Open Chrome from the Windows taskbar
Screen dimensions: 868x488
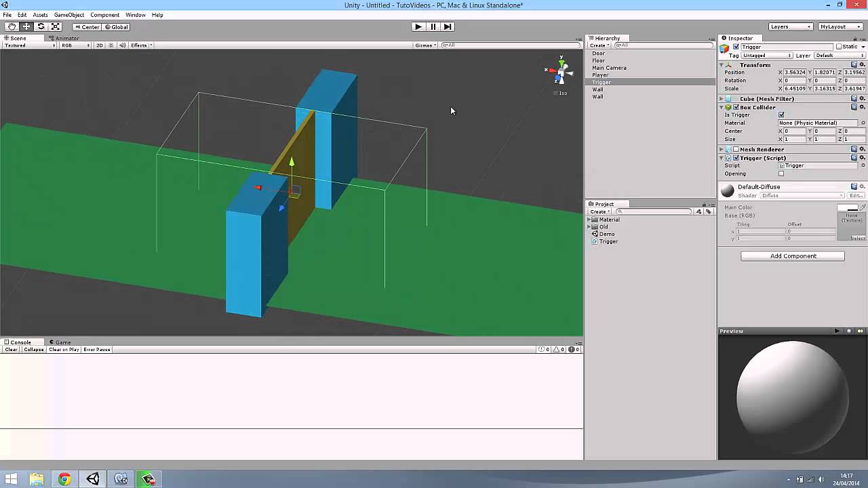click(64, 479)
